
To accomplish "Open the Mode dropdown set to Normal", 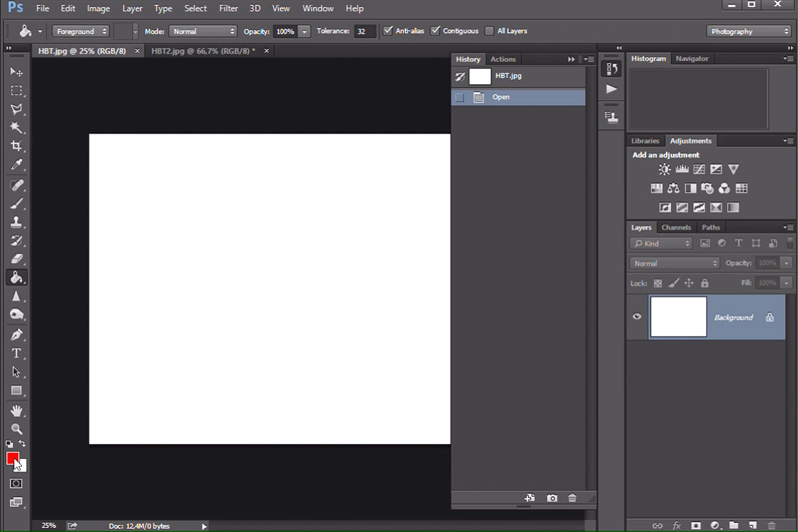I will (x=203, y=31).
